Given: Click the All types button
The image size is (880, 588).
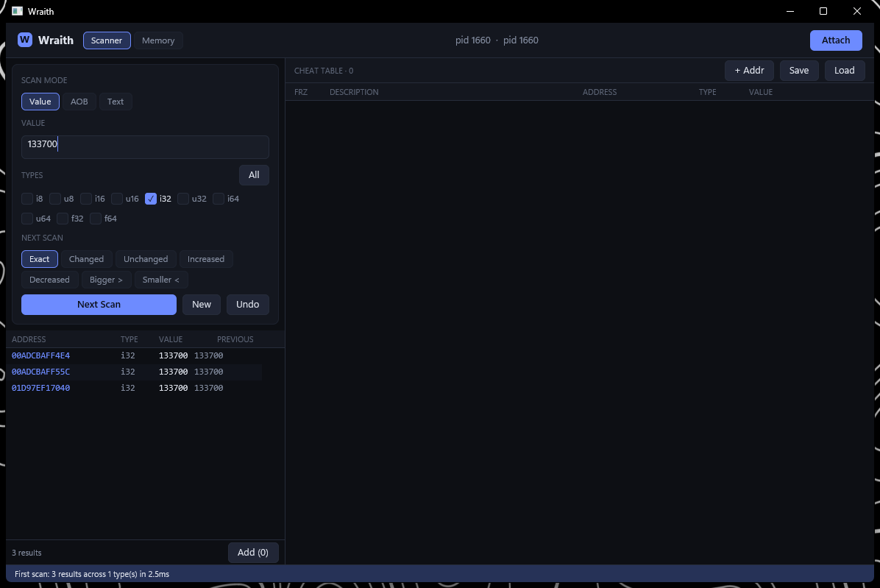Looking at the screenshot, I should click(254, 175).
